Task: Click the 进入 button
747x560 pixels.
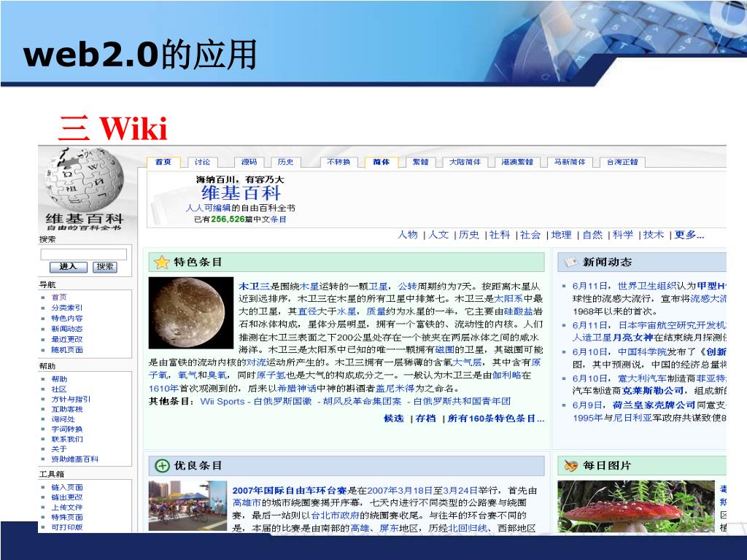Action: coord(69,267)
